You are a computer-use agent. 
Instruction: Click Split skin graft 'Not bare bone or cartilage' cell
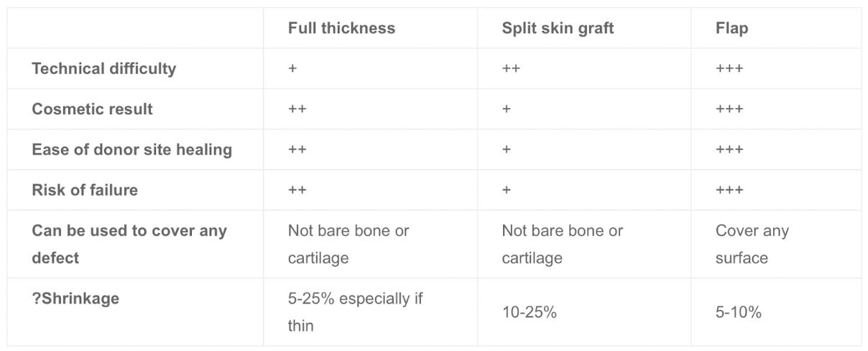point(563,244)
